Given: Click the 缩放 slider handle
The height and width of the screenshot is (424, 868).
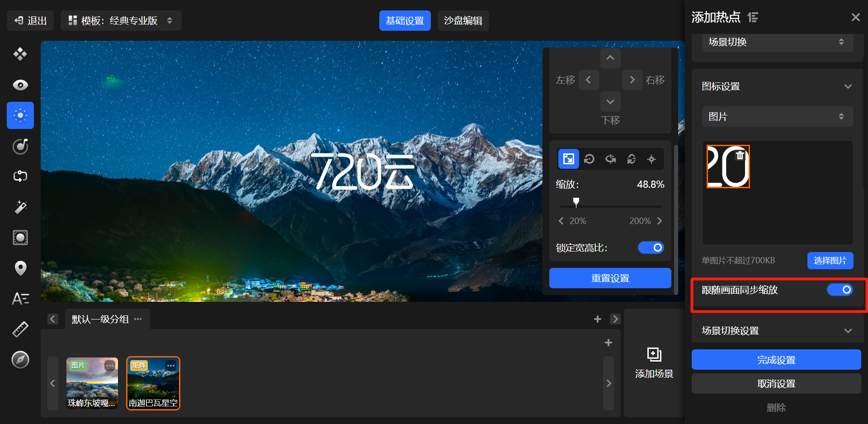Looking at the screenshot, I should click(x=576, y=202).
